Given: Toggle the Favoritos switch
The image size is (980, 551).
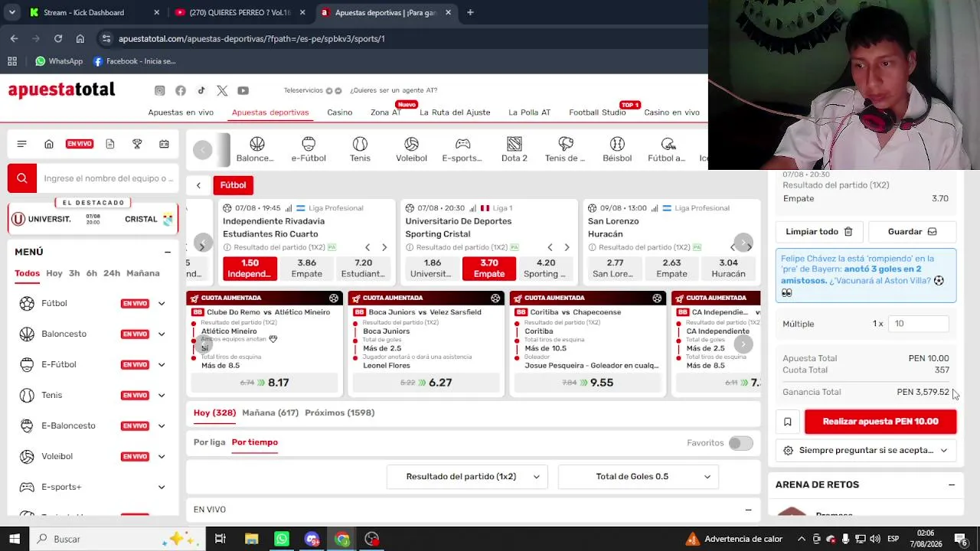Looking at the screenshot, I should tap(740, 443).
